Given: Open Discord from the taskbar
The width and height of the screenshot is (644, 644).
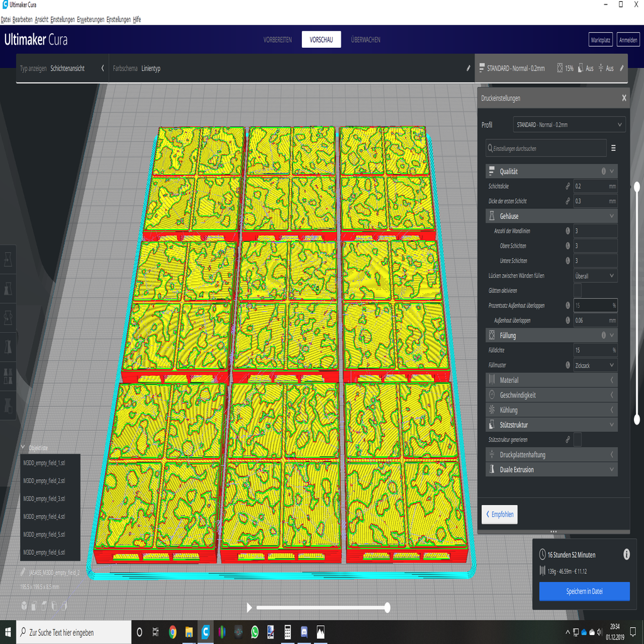Looking at the screenshot, I should click(x=304, y=632).
